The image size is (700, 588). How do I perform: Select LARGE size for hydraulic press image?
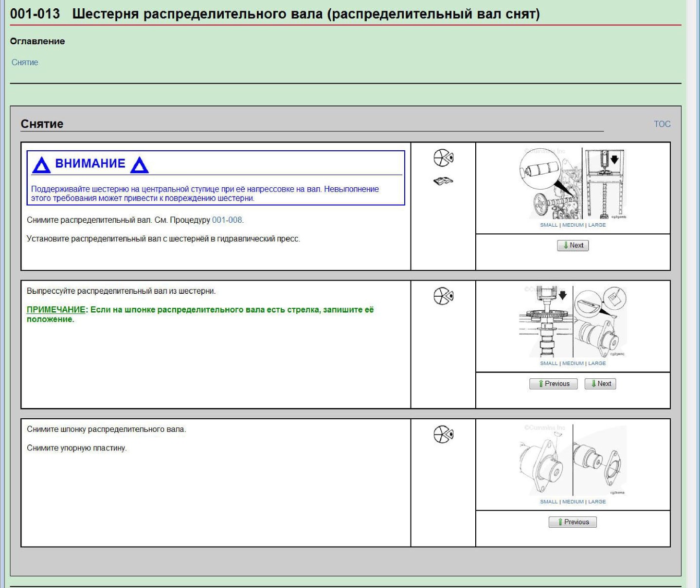[597, 225]
